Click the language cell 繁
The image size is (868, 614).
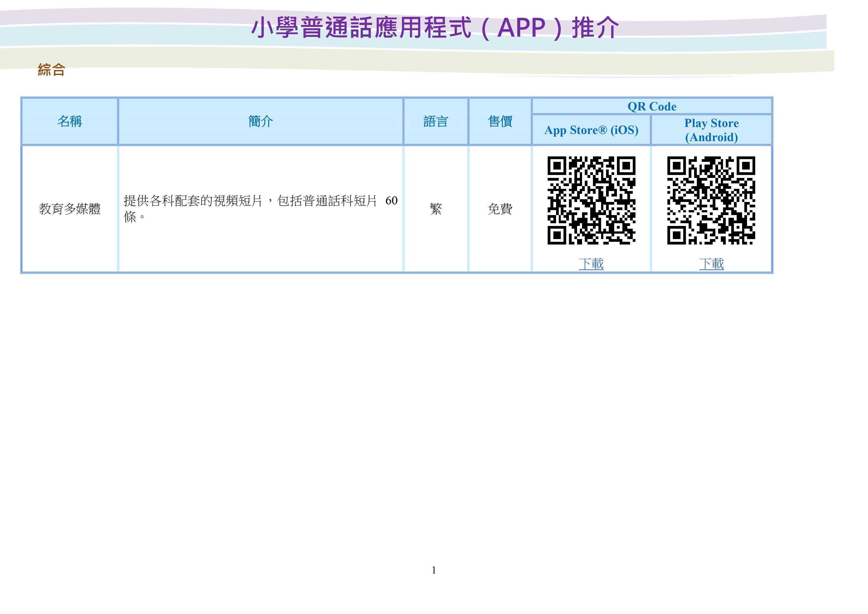[x=436, y=209]
